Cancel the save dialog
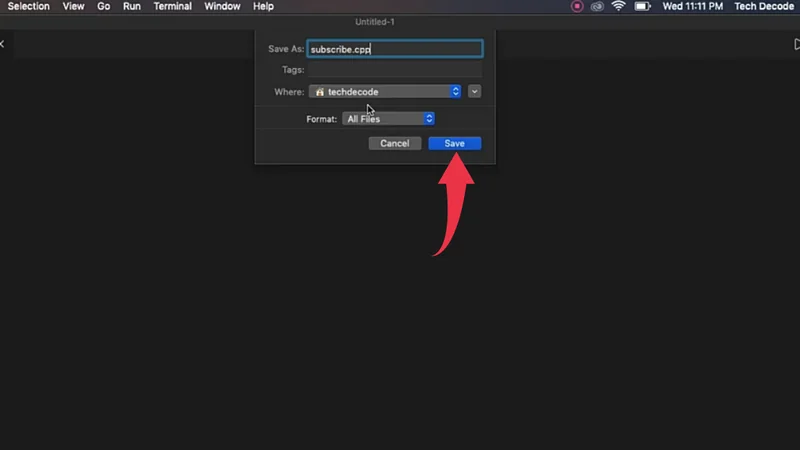This screenshot has width=800, height=450. pyautogui.click(x=395, y=143)
